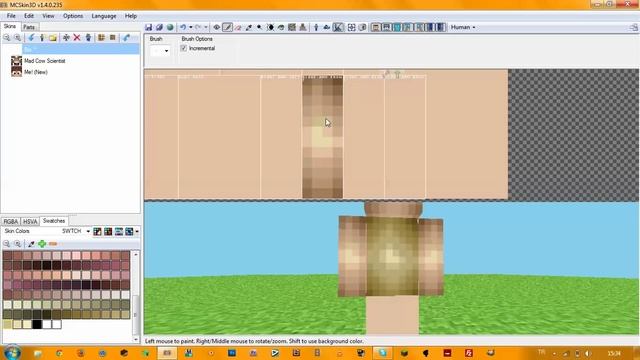This screenshot has height=360, width=640.
Task: Pick the black color swatch
Action: 37,324
